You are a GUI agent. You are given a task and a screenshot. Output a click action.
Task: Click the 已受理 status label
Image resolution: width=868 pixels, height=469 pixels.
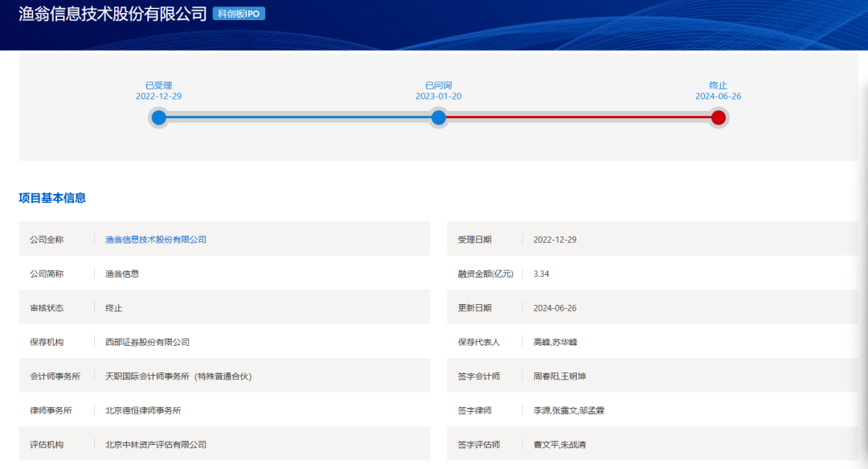pos(159,85)
